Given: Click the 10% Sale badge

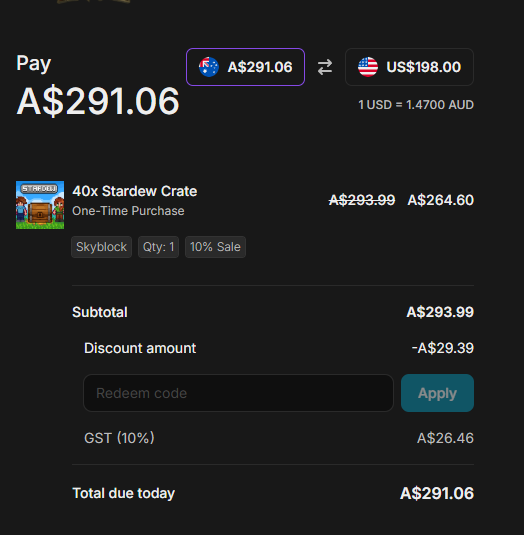Looking at the screenshot, I should coord(215,247).
